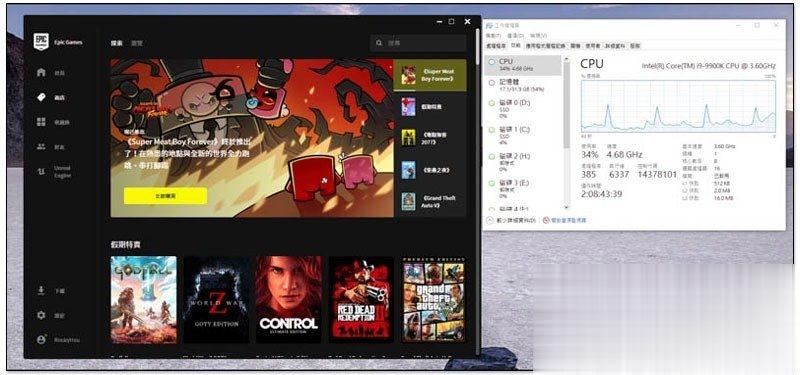Image resolution: width=800 pixels, height=375 pixels.
Task: Click the 6337 threads value
Action: (x=619, y=174)
